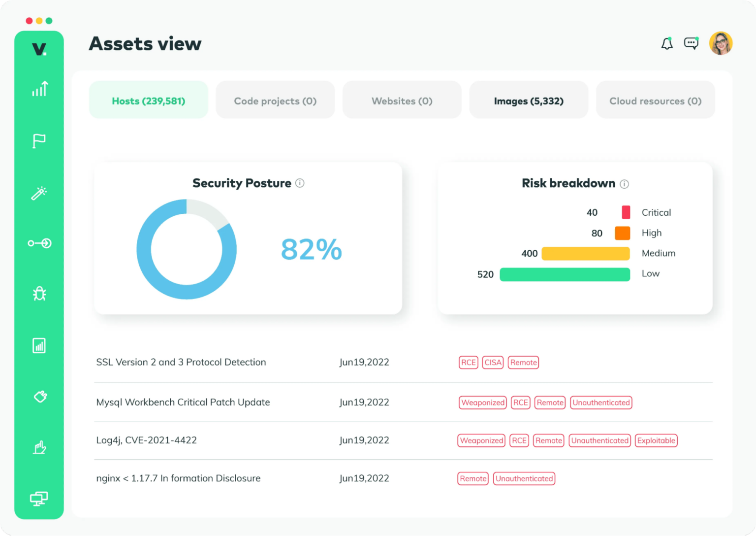
Task: Open the SSL Version 2 and 3 finding
Action: pos(181,362)
